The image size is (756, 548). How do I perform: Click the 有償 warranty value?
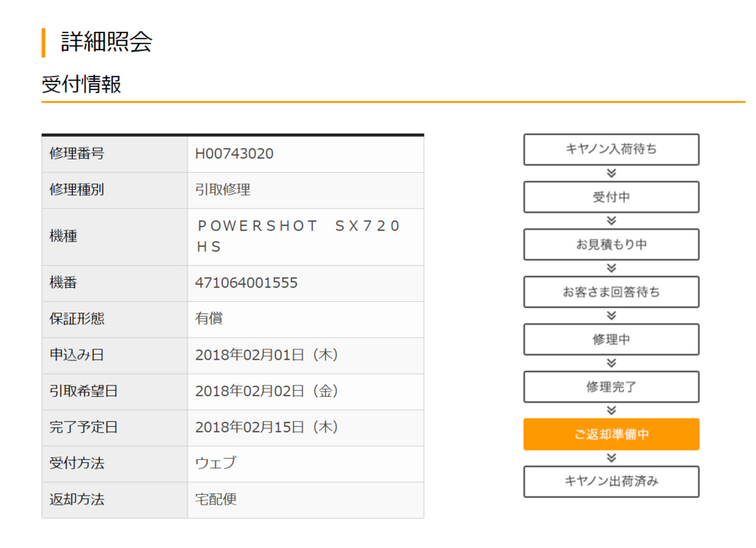click(208, 318)
